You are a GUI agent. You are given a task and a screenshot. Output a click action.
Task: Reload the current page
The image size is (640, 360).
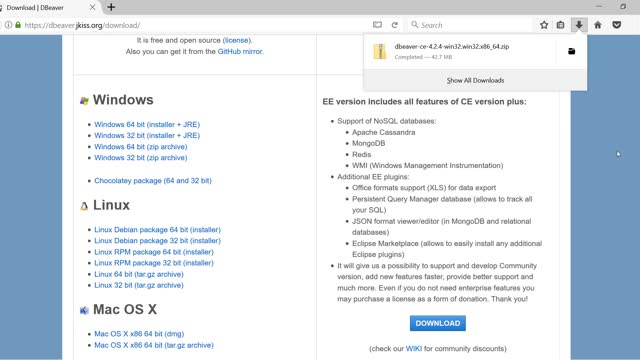[x=394, y=25]
